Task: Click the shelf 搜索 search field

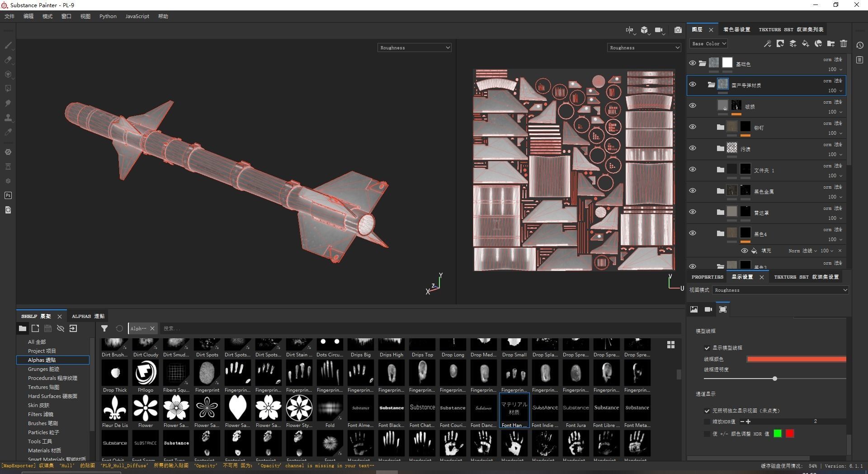Action: pyautogui.click(x=420, y=328)
